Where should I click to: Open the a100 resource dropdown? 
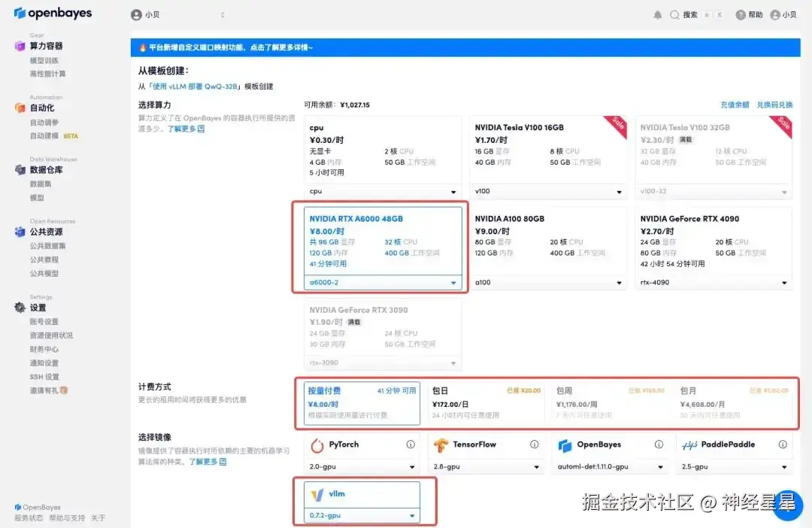point(548,282)
